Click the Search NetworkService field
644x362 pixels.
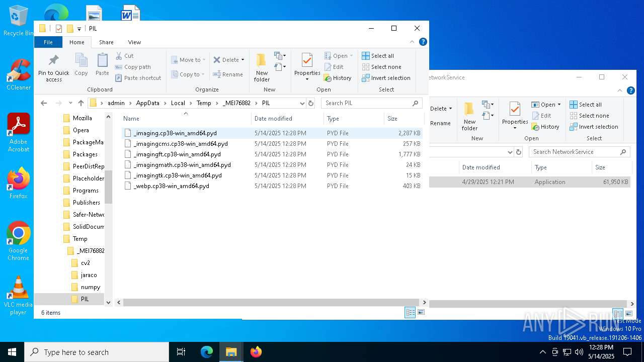click(579, 152)
